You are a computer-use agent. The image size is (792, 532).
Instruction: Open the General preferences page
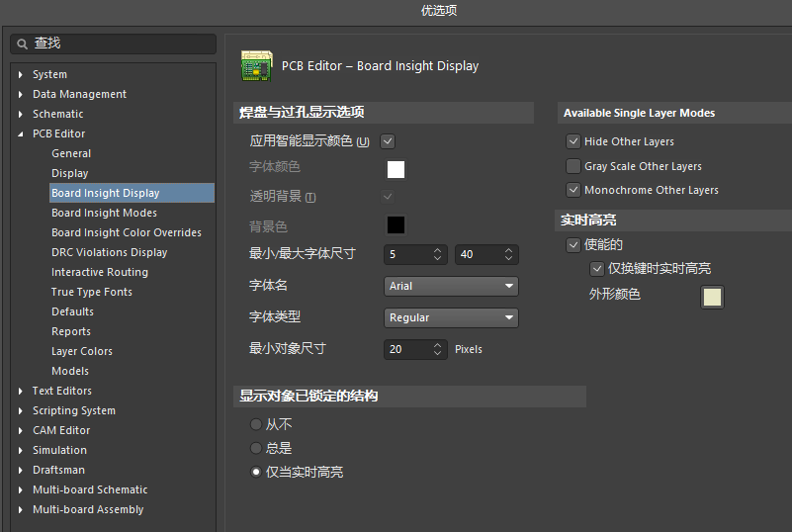[x=71, y=153]
